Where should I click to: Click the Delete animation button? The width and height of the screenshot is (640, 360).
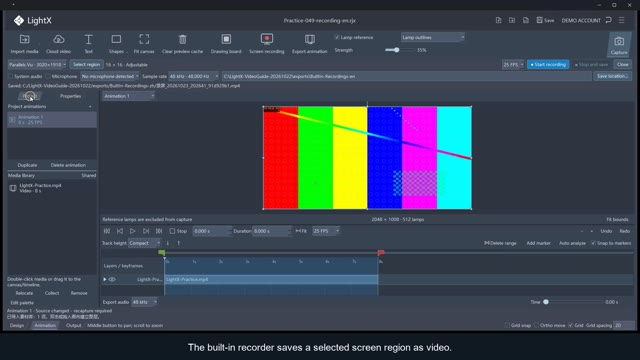click(x=68, y=165)
